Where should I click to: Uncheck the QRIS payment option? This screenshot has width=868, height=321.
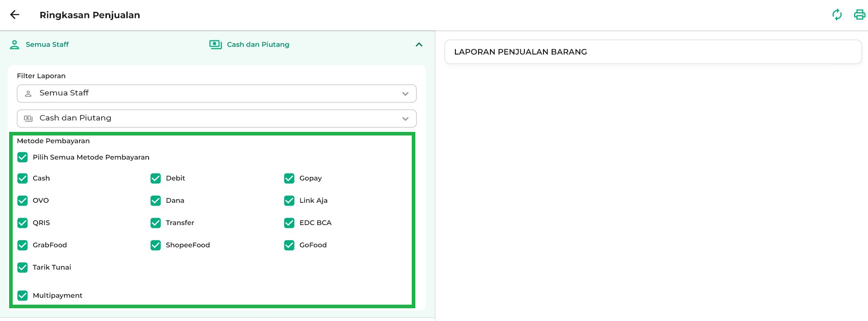(x=22, y=223)
